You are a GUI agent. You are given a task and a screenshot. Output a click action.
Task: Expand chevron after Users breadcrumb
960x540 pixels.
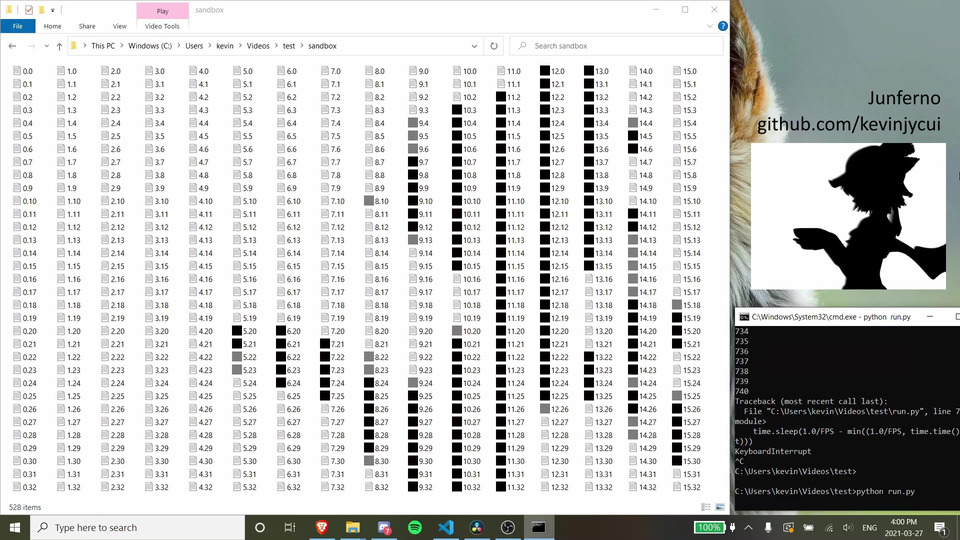(209, 46)
